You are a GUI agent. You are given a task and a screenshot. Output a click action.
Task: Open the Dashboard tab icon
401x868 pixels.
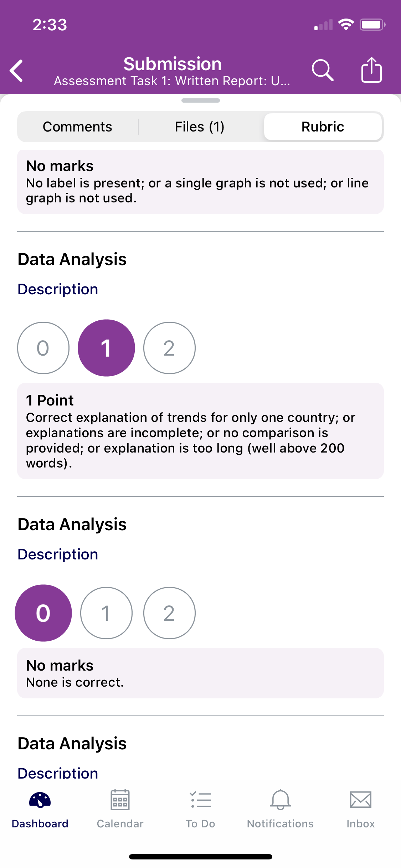click(40, 800)
